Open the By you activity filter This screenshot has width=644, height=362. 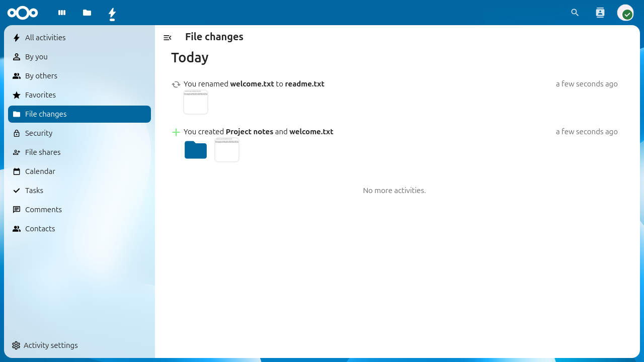36,56
